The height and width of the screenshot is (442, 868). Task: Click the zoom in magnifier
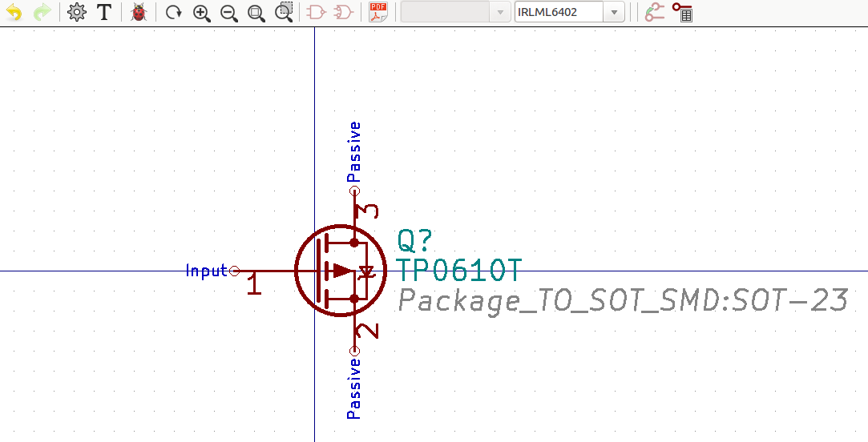(x=201, y=13)
